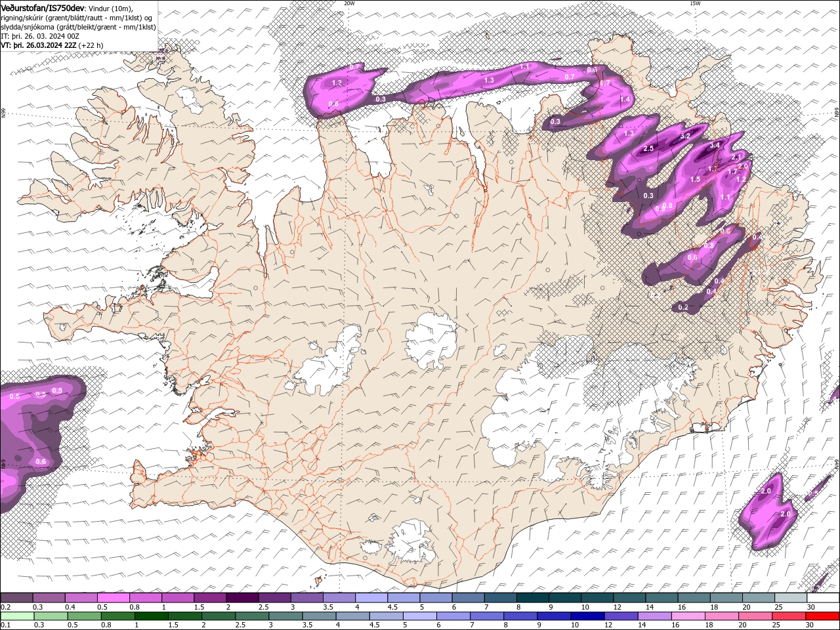Click the Veðurstofan/IS750dev title text

(x=43, y=7)
